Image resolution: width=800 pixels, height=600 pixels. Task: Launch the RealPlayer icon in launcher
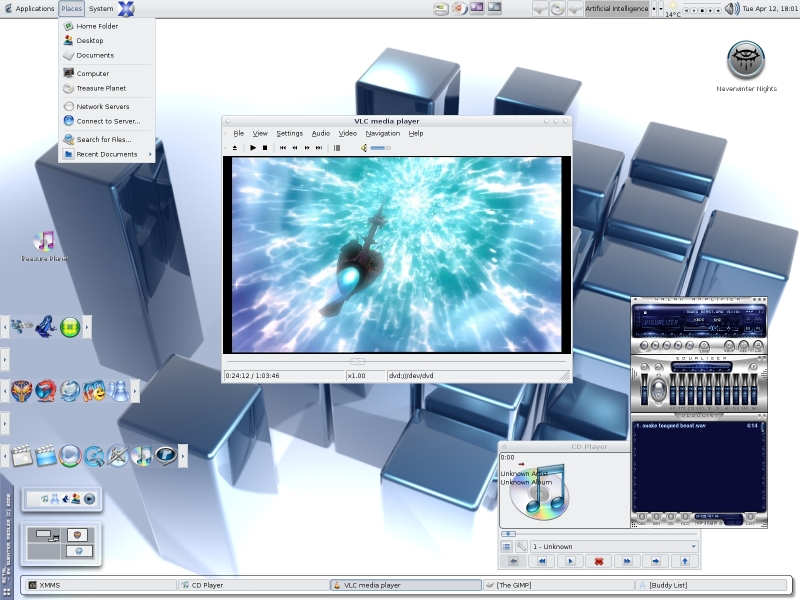tap(166, 456)
